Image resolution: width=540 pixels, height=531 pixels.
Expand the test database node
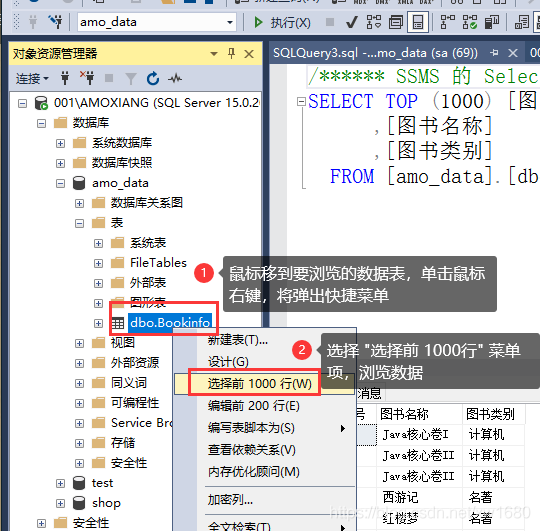coord(60,483)
